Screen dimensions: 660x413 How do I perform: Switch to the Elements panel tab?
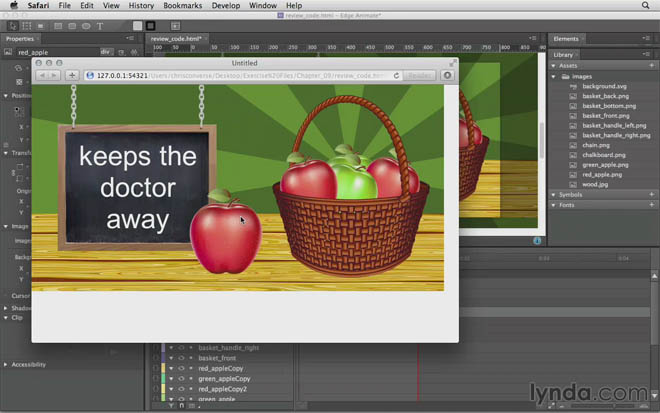[566, 39]
